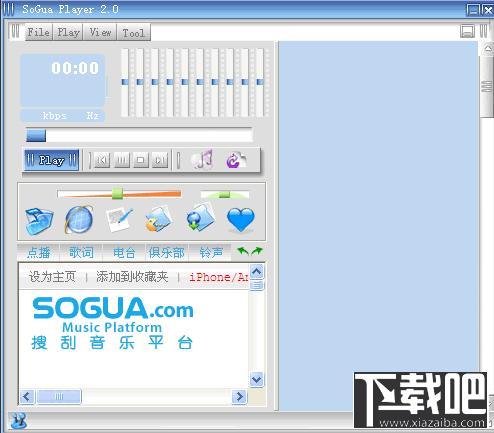Click the globe browser icon
This screenshot has width=494, height=433.
(79, 219)
